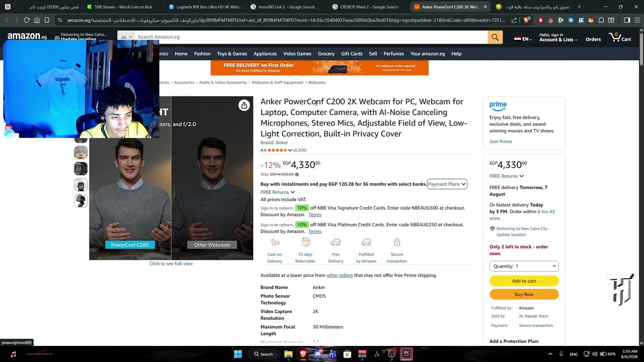Click the Taskbar Search box
Screen dimensions: 644x362
[263, 354]
